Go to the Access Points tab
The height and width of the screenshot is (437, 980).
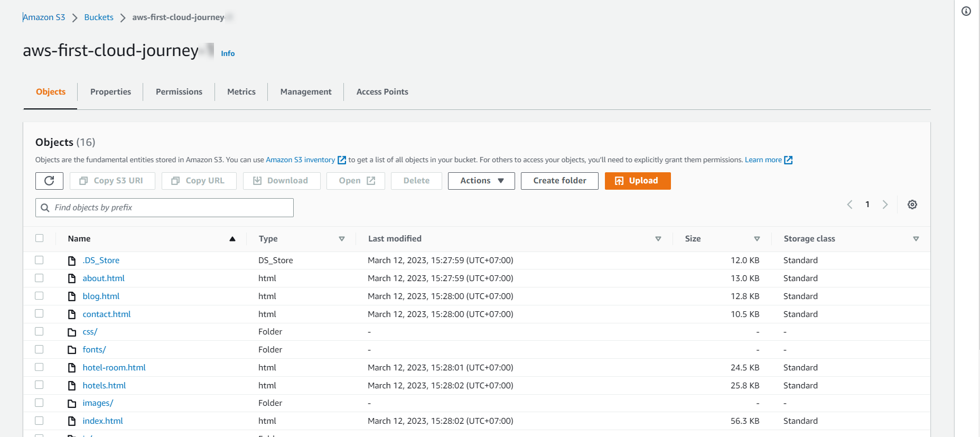[382, 92]
